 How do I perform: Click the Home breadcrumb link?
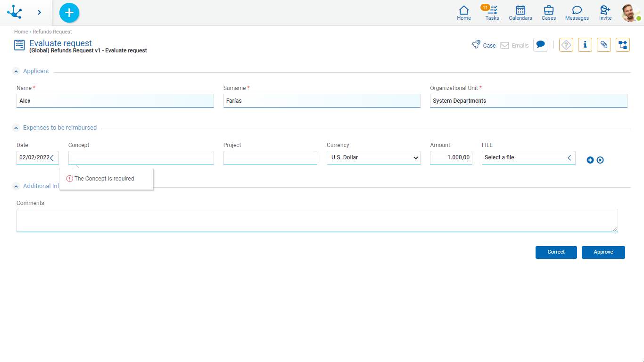tap(21, 32)
